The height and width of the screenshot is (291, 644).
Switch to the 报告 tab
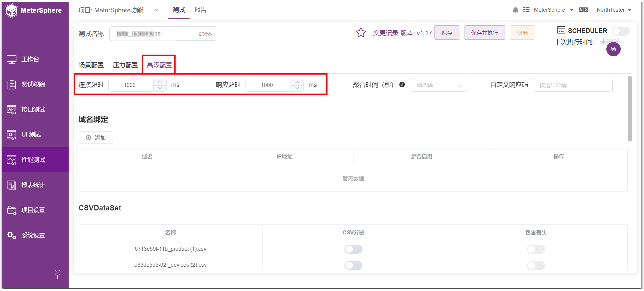coord(200,10)
